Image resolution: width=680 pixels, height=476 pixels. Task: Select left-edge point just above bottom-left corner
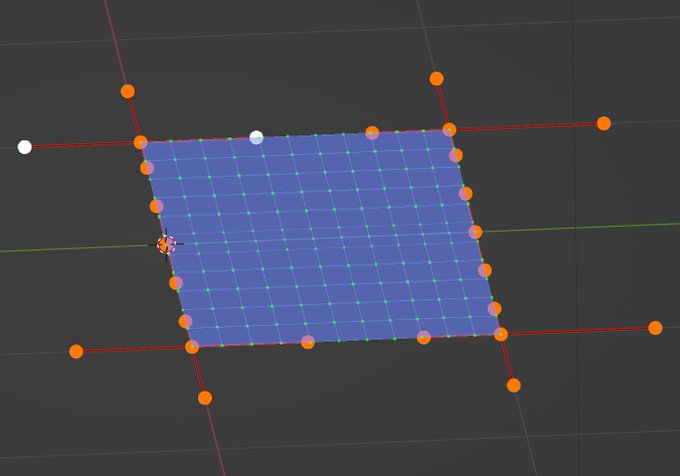tap(185, 321)
